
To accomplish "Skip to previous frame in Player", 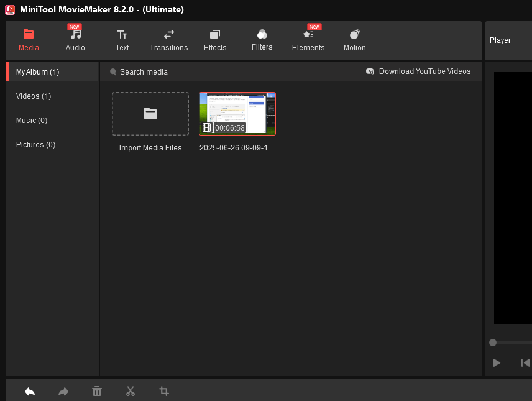I will 525,363.
